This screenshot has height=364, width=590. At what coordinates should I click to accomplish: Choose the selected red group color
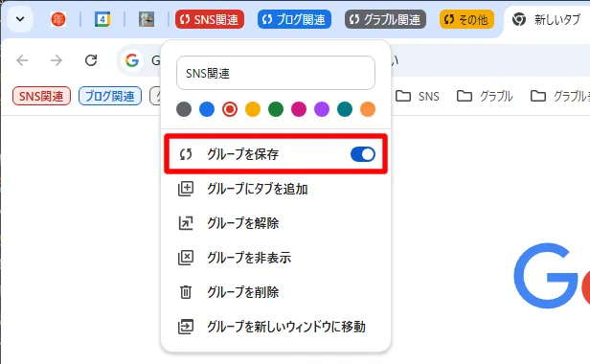230,109
